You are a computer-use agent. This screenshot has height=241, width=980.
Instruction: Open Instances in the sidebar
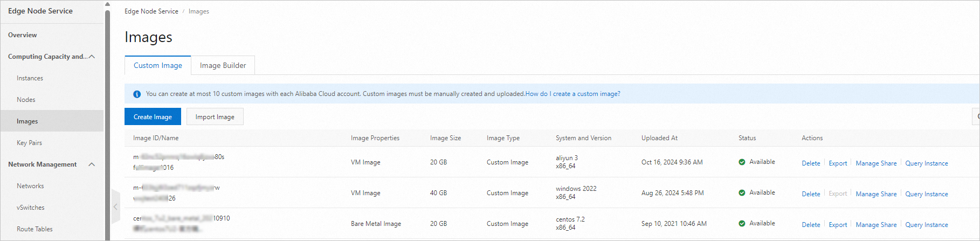pyautogui.click(x=30, y=78)
